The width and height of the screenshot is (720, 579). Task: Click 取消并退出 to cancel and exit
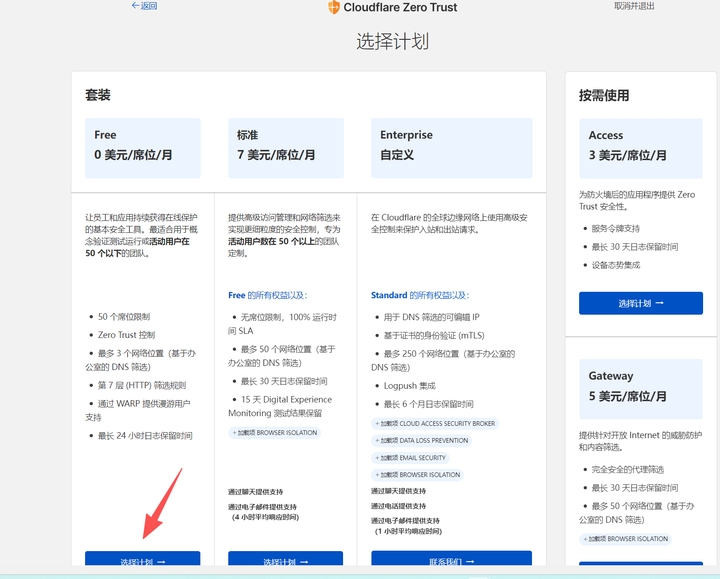point(634,6)
